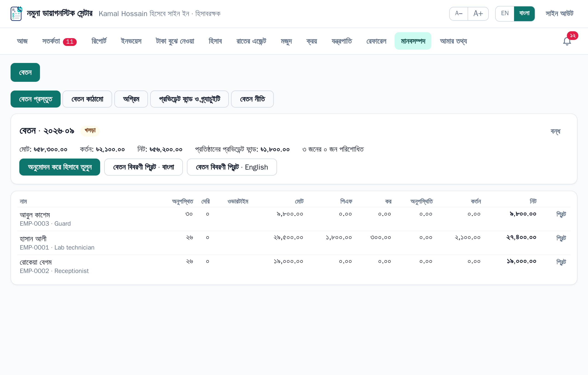
Task: Open আমার তথ্য nav tab
Action: (453, 41)
